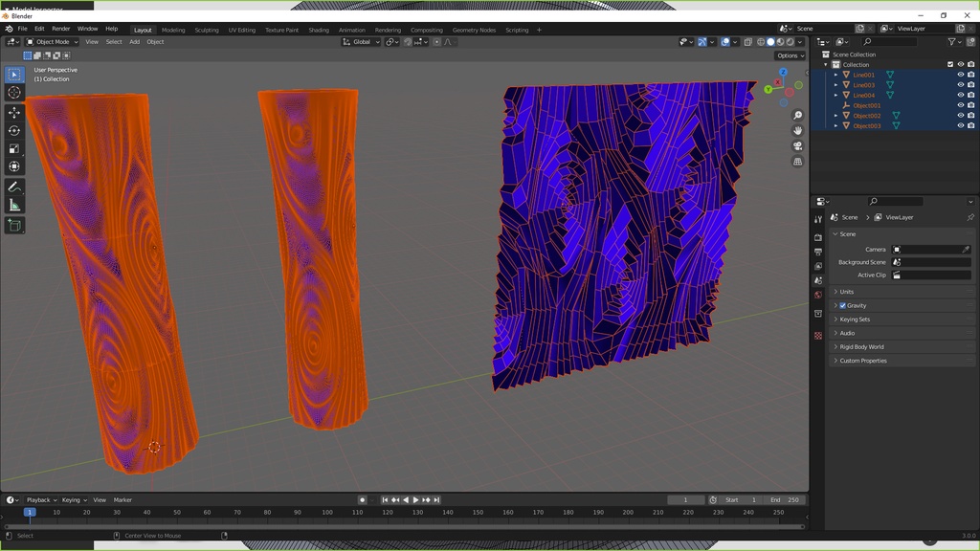Click the Options button in the viewport
The height and width of the screenshot is (551, 980).
[x=790, y=55]
